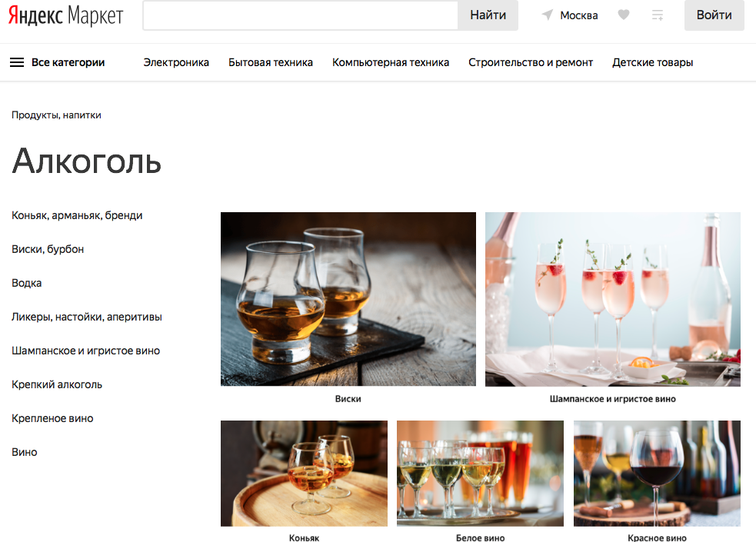Image resolution: width=756 pixels, height=542 pixels.
Task: Change the city by clicking Москва
Action: pyautogui.click(x=578, y=15)
